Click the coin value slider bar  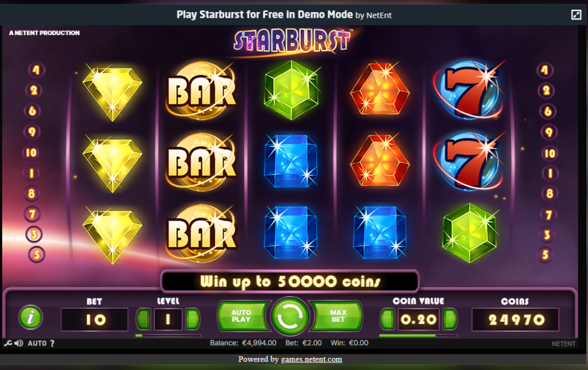[x=418, y=336]
